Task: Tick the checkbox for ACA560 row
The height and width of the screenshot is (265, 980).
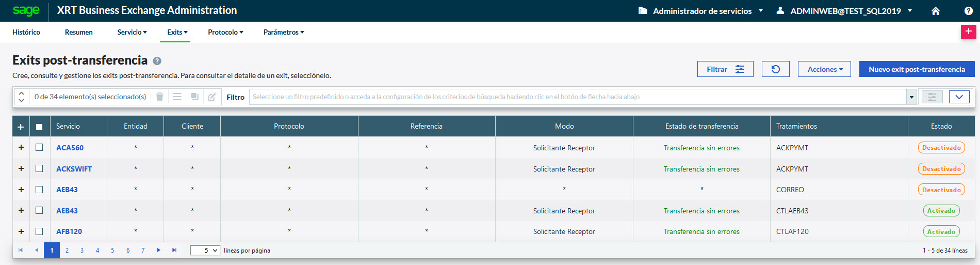Action: click(x=39, y=147)
